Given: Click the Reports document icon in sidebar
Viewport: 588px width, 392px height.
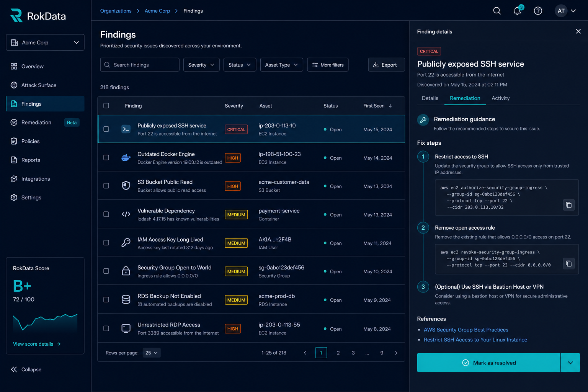Looking at the screenshot, I should tap(14, 160).
